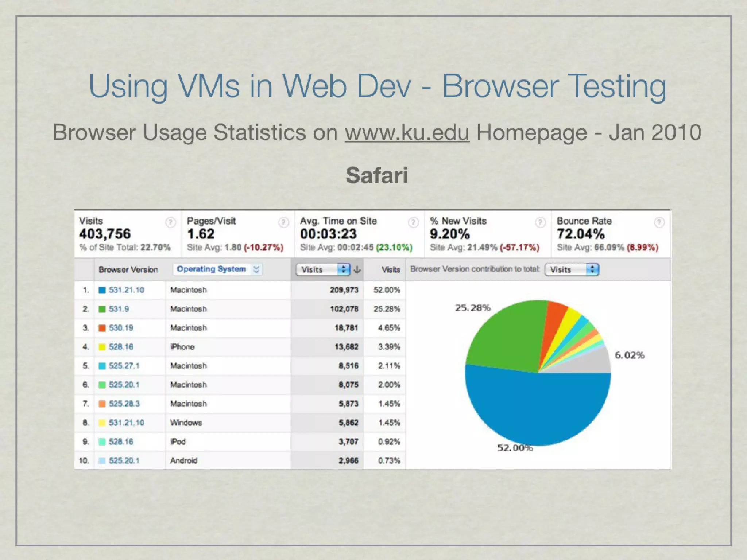The height and width of the screenshot is (560, 747).
Task: Open browser version 531.21.10 on Windows
Action: (127, 423)
